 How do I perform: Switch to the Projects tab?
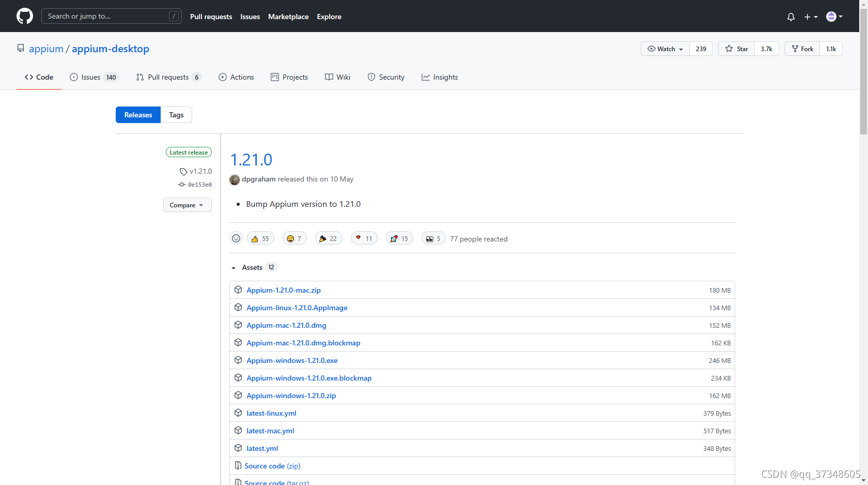pos(289,77)
